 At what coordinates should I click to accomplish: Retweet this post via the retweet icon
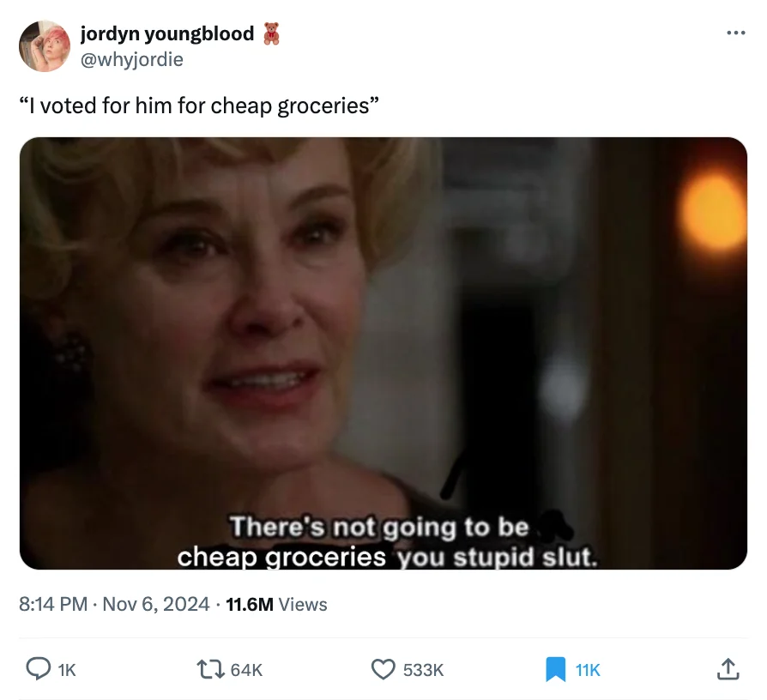click(210, 669)
